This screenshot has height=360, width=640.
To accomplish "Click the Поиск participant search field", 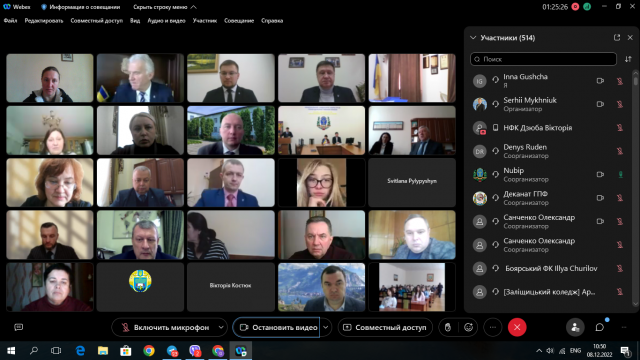I will 543,59.
